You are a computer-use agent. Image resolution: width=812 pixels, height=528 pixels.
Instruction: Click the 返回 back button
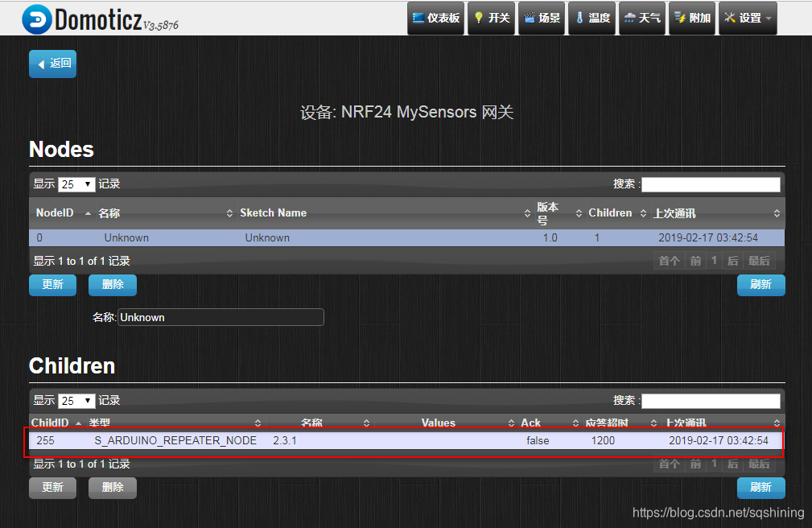pyautogui.click(x=53, y=64)
